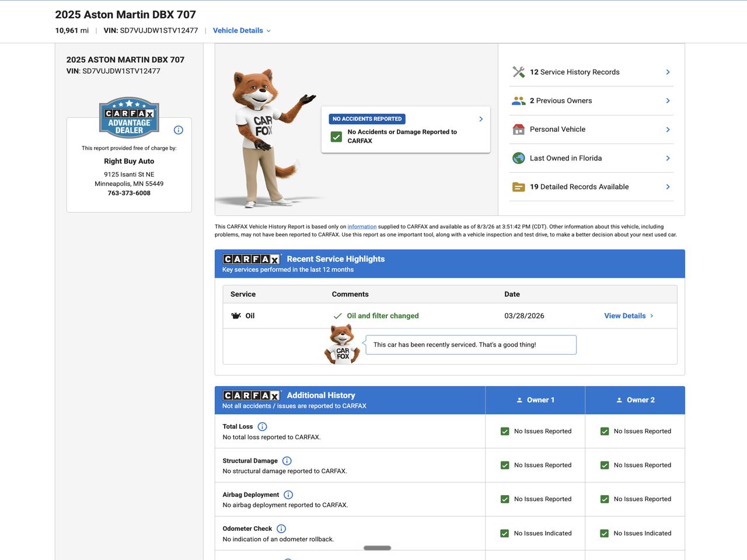This screenshot has height=560, width=747.
Task: Click the No Accidents Reported green checkbox
Action: 336,136
